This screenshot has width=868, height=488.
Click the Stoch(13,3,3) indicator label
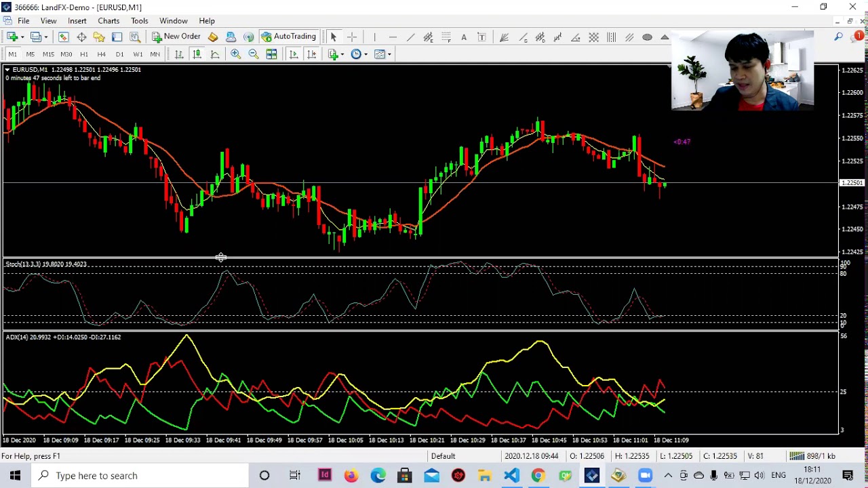[x=46, y=264]
